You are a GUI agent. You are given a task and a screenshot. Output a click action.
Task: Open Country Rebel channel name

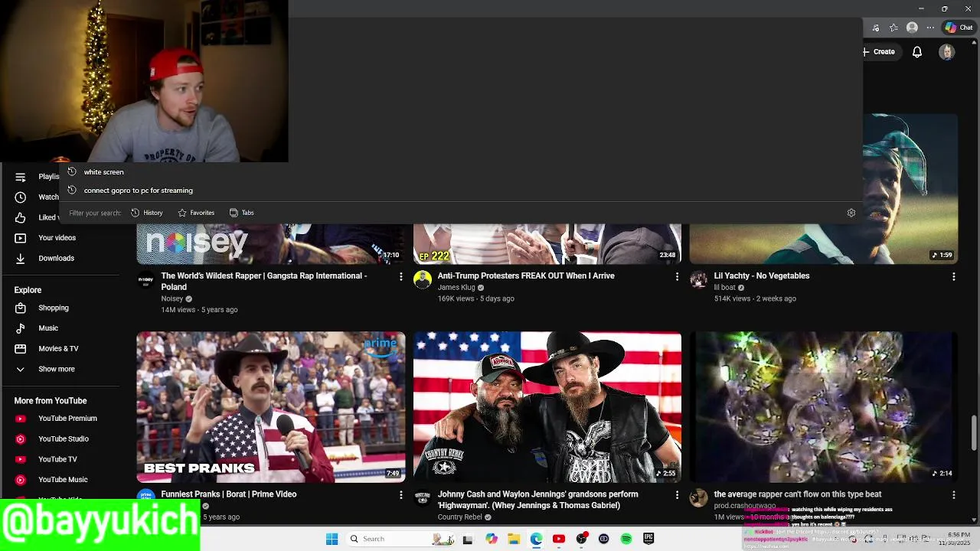point(459,517)
